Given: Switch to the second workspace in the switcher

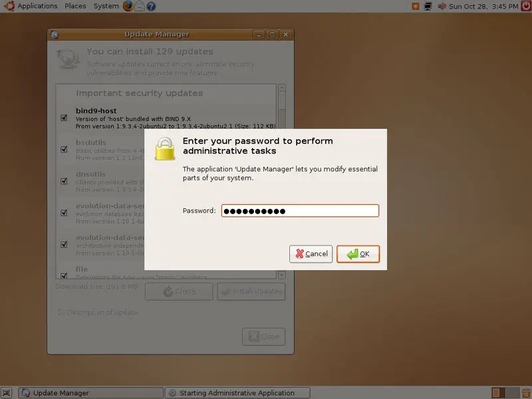Looking at the screenshot, I should 512,393.
